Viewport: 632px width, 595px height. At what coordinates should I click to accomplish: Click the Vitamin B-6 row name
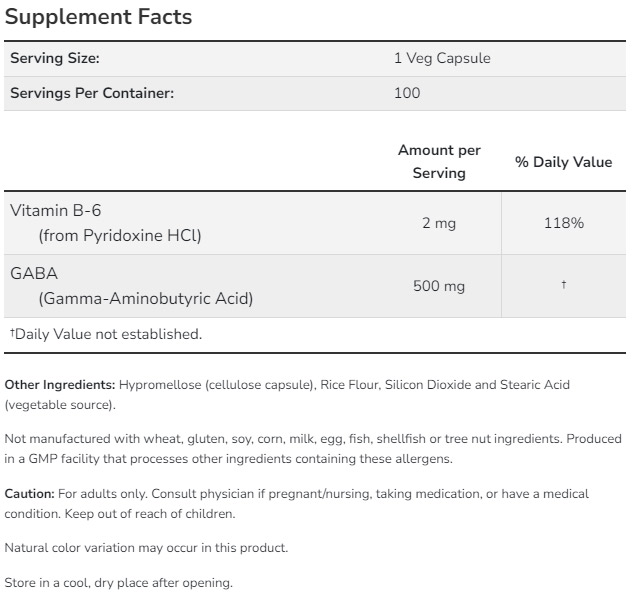tap(56, 210)
